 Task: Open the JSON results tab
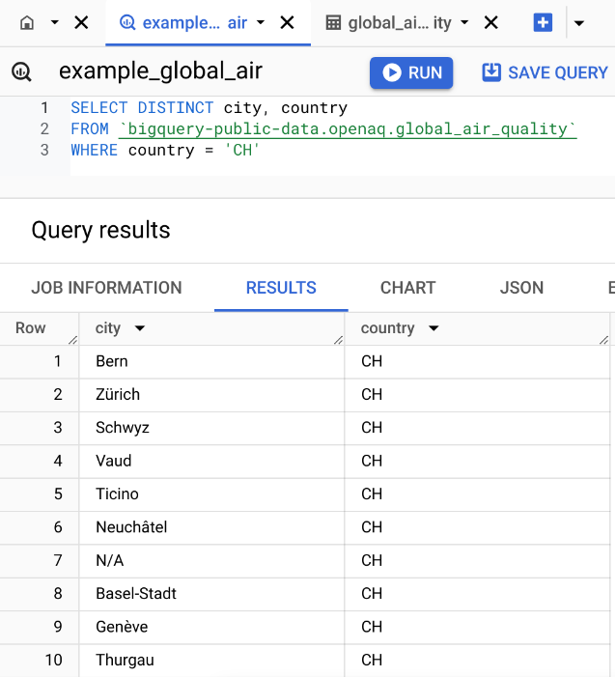[521, 288]
